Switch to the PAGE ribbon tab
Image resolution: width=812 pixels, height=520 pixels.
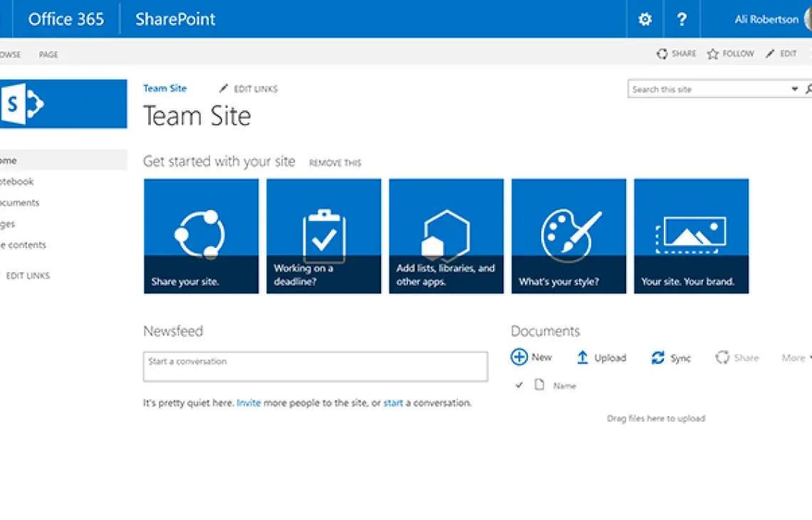click(48, 54)
